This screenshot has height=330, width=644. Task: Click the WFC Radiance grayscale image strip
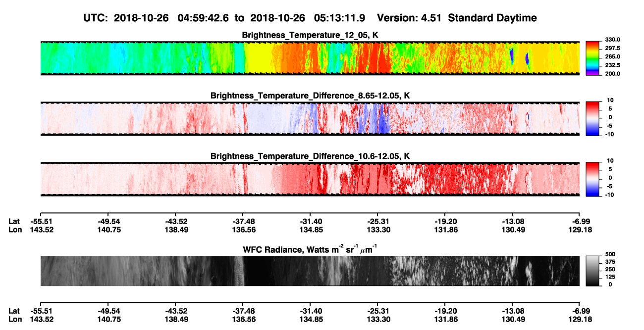pos(310,271)
